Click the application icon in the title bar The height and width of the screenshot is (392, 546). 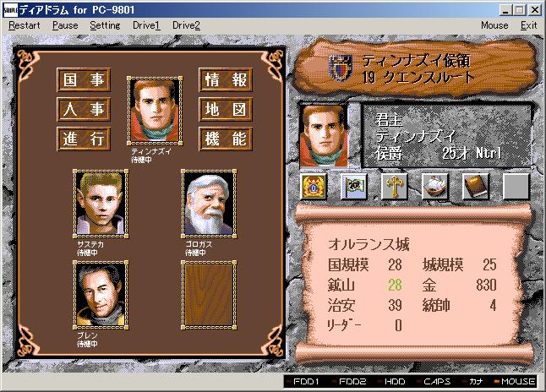pos(10,10)
